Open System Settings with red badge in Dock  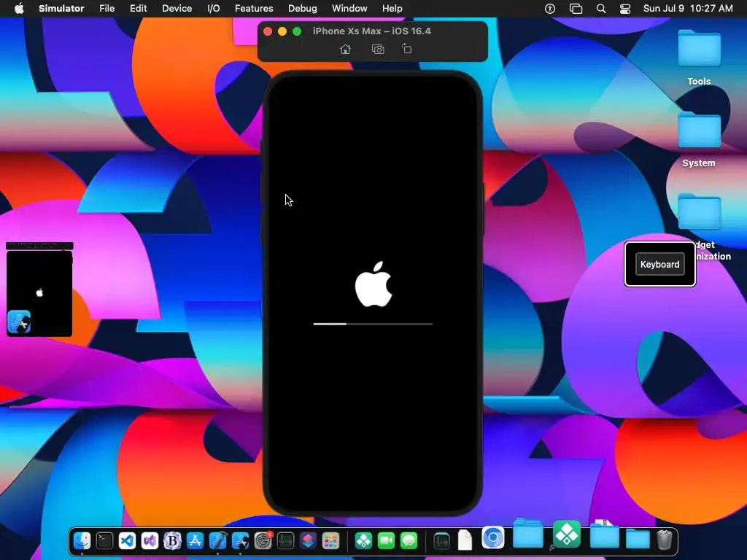coord(263,541)
